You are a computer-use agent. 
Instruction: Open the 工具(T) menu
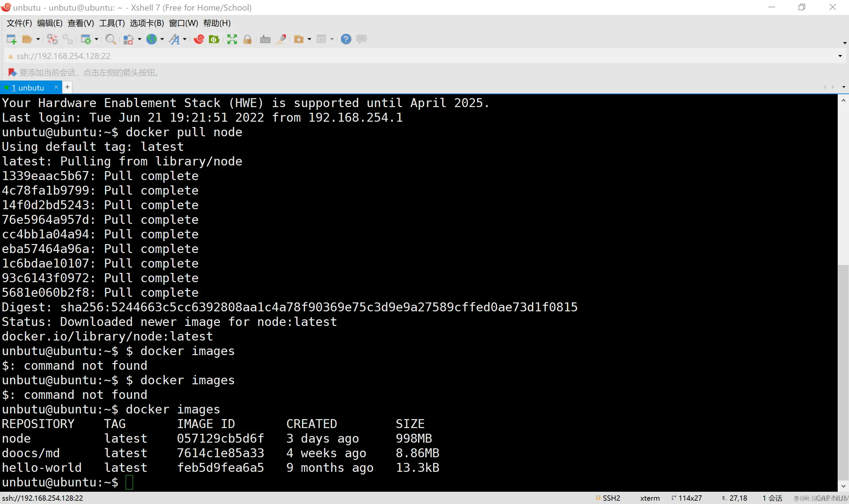(112, 23)
